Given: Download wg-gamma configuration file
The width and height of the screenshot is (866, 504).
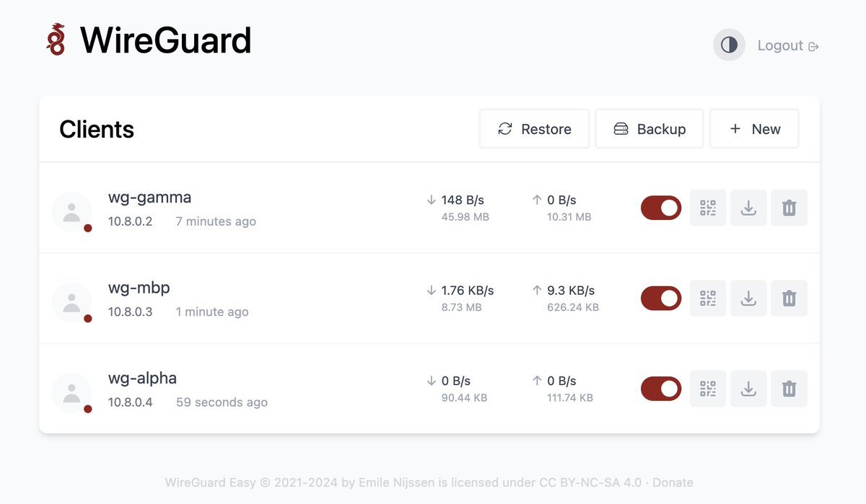Looking at the screenshot, I should [x=748, y=208].
